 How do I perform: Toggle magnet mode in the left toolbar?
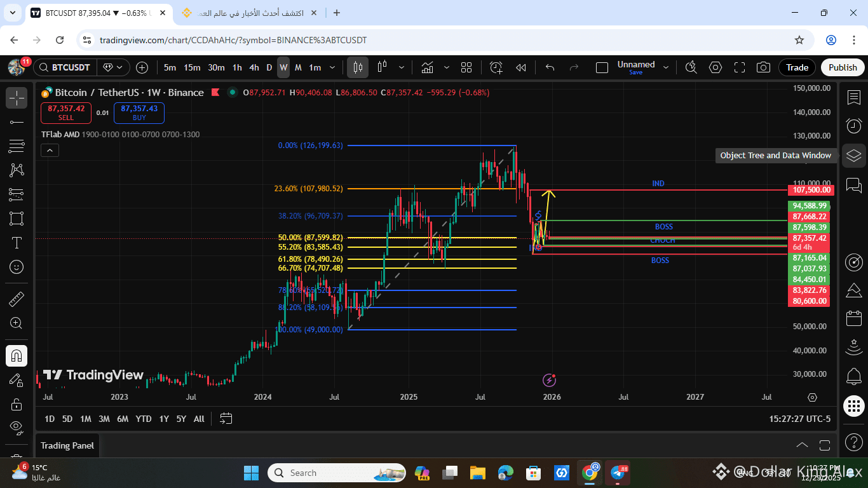(x=17, y=355)
